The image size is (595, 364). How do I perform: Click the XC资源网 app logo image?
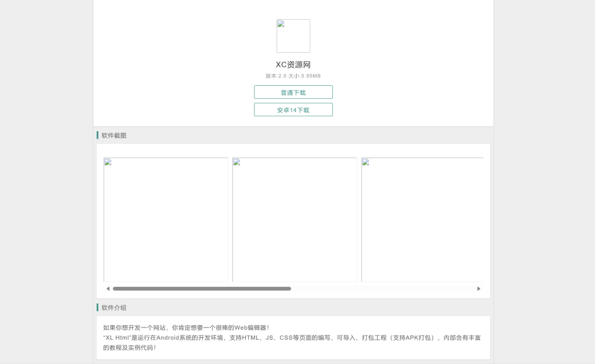tap(293, 36)
